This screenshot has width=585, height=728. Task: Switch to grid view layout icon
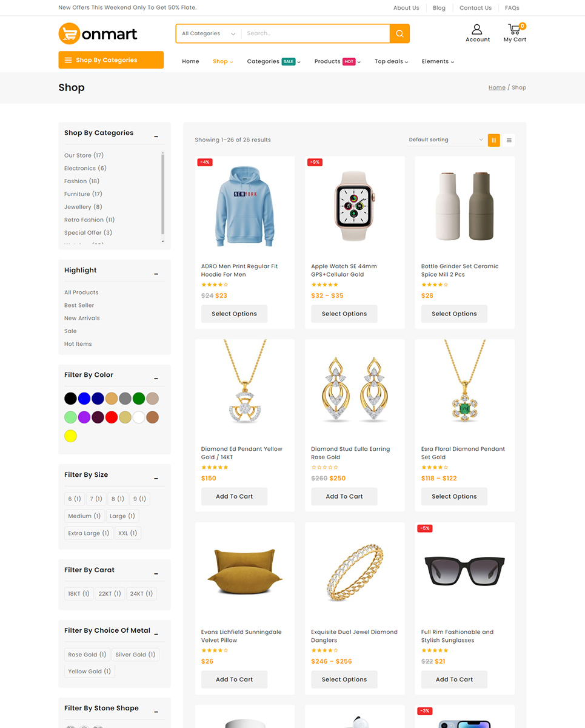pos(494,140)
